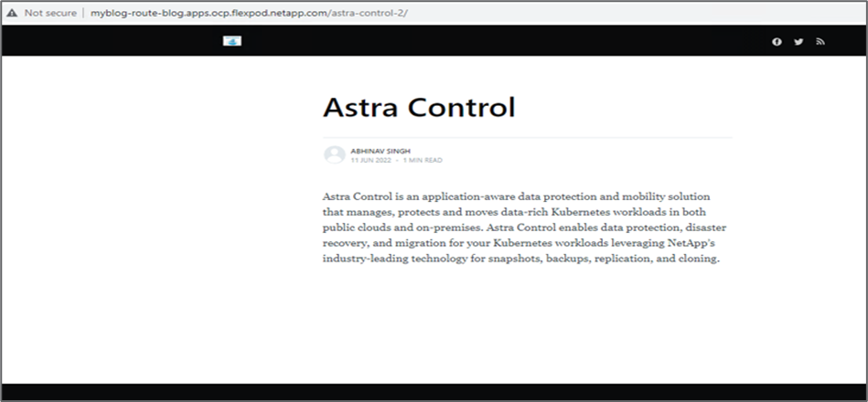Open the RSS feed icon
The width and height of the screenshot is (868, 402).
pyautogui.click(x=820, y=41)
